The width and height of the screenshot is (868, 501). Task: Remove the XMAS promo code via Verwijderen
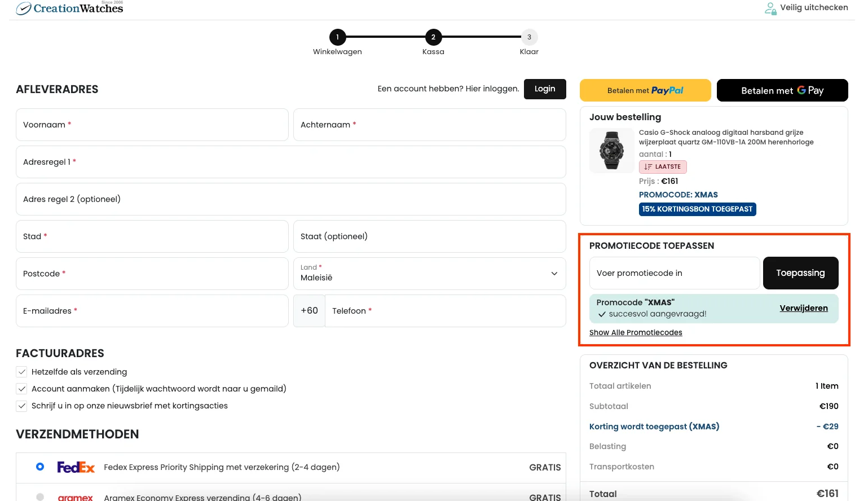click(x=803, y=308)
